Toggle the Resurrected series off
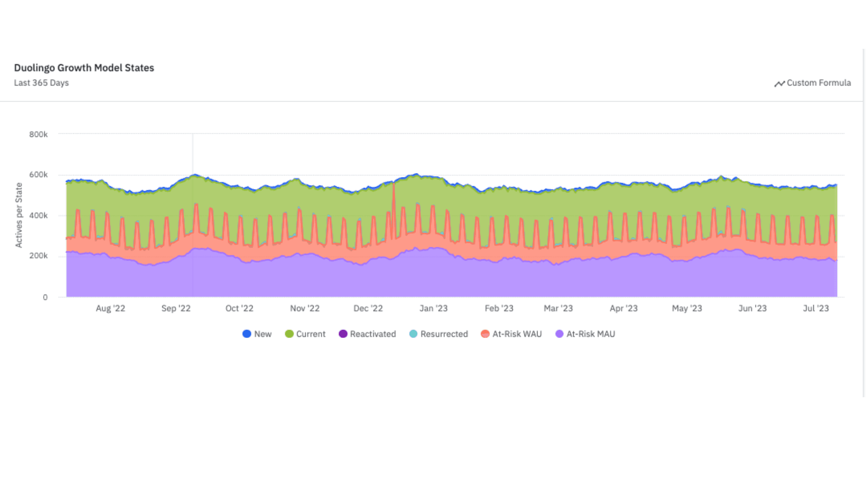 (439, 333)
